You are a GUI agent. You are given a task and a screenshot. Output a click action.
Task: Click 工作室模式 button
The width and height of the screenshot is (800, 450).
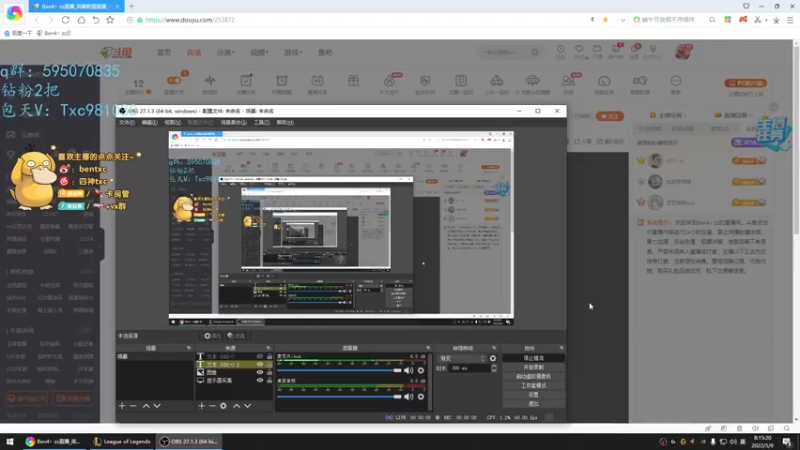pyautogui.click(x=534, y=386)
